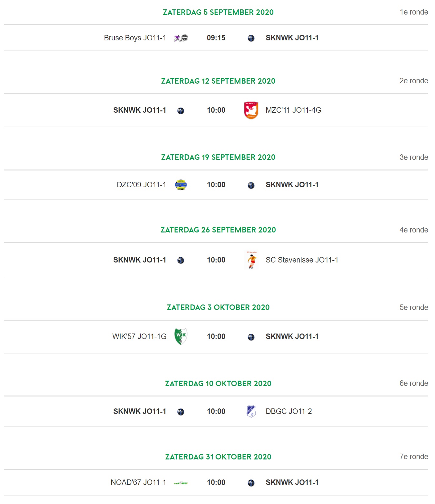This screenshot has width=435, height=504.
Task: Click SKNWK JO11-1 in 12 September match
Action: [140, 110]
